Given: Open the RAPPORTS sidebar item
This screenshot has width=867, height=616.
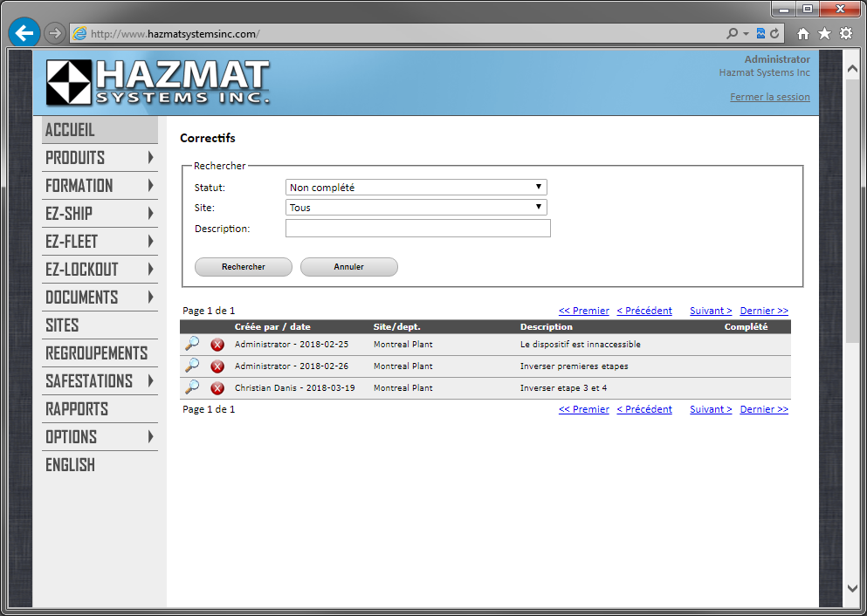Looking at the screenshot, I should [x=100, y=409].
